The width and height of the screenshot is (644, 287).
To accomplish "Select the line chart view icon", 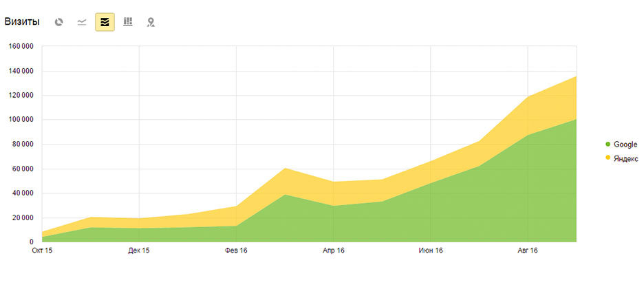I will pyautogui.click(x=82, y=22).
